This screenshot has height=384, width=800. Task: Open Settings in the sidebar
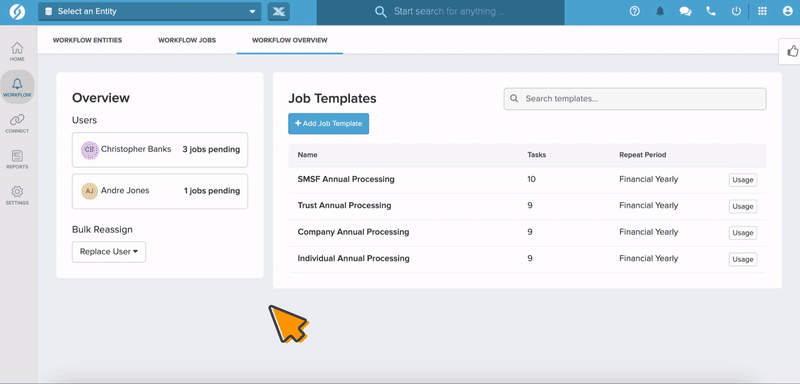17,195
